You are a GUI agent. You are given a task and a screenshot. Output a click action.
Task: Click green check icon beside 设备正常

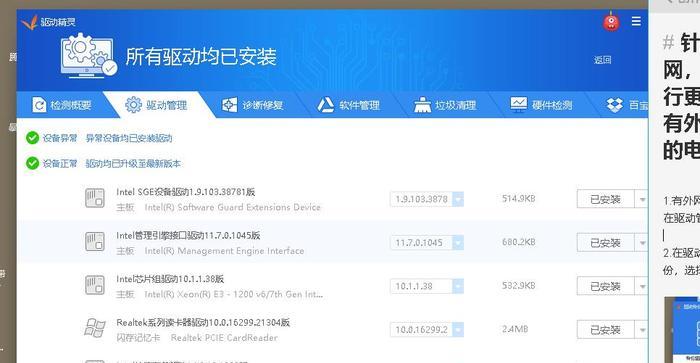pyautogui.click(x=32, y=163)
